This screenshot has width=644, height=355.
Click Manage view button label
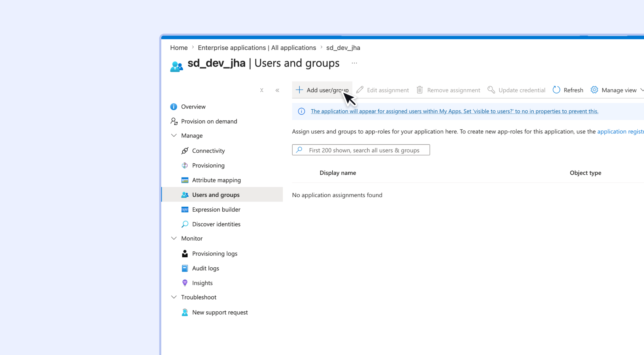point(619,90)
